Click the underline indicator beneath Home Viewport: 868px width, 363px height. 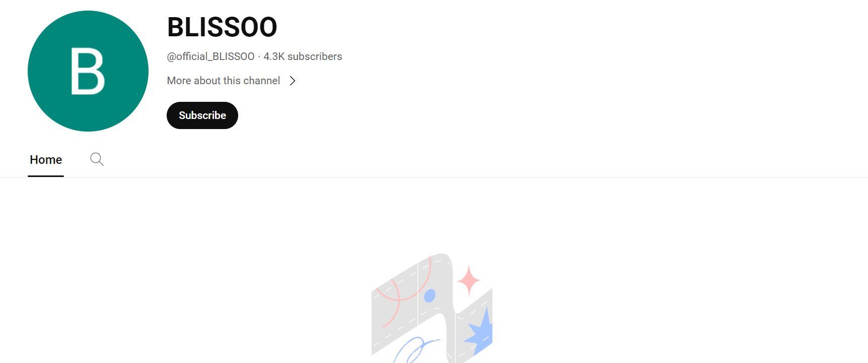click(46, 176)
